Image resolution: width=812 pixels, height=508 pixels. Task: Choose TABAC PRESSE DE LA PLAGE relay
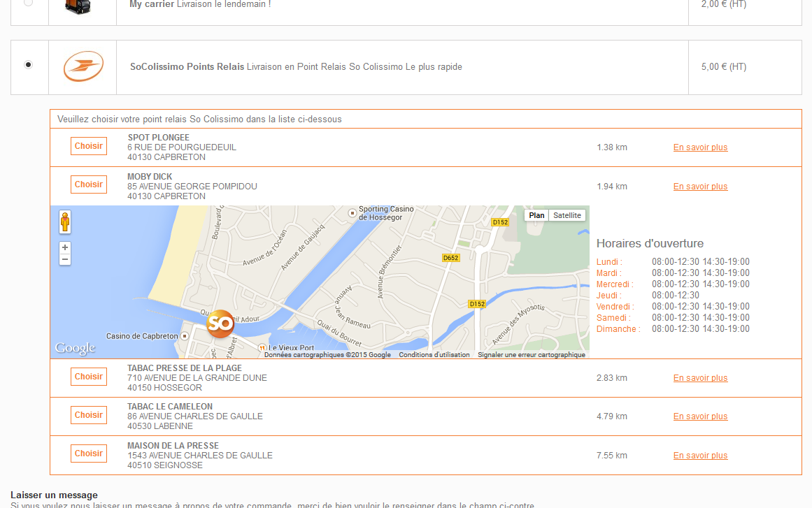click(89, 377)
